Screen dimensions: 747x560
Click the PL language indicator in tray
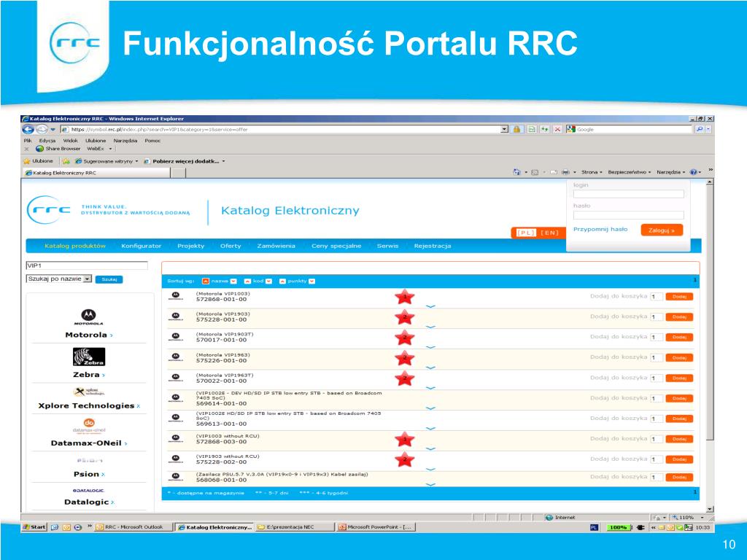pos(594,527)
